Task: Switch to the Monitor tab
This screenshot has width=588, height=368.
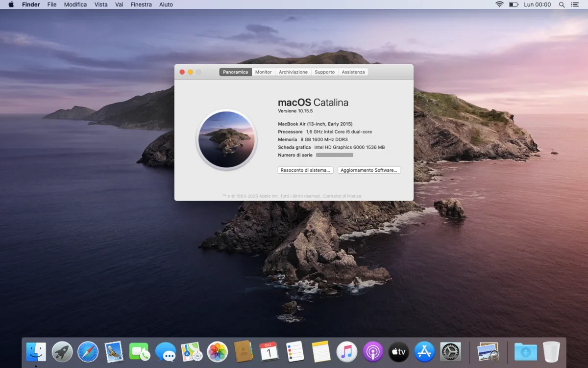Action: pyautogui.click(x=263, y=72)
